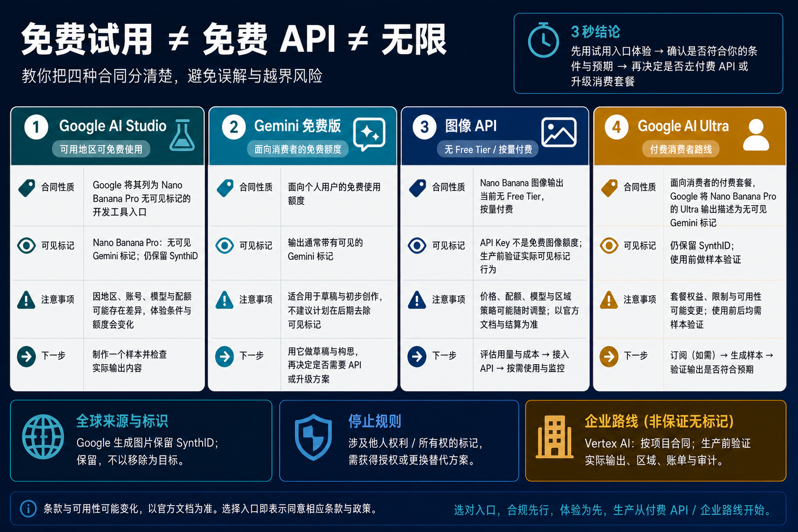Click the orange 可见标记 eye icon in Ultra card
The image size is (798, 532).
pyautogui.click(x=609, y=245)
